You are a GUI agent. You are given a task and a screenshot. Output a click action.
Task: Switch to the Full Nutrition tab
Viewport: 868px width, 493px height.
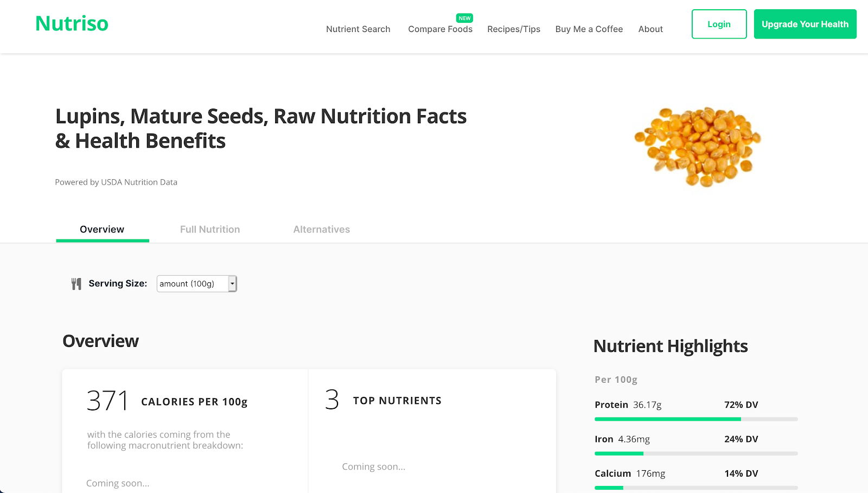coord(210,229)
